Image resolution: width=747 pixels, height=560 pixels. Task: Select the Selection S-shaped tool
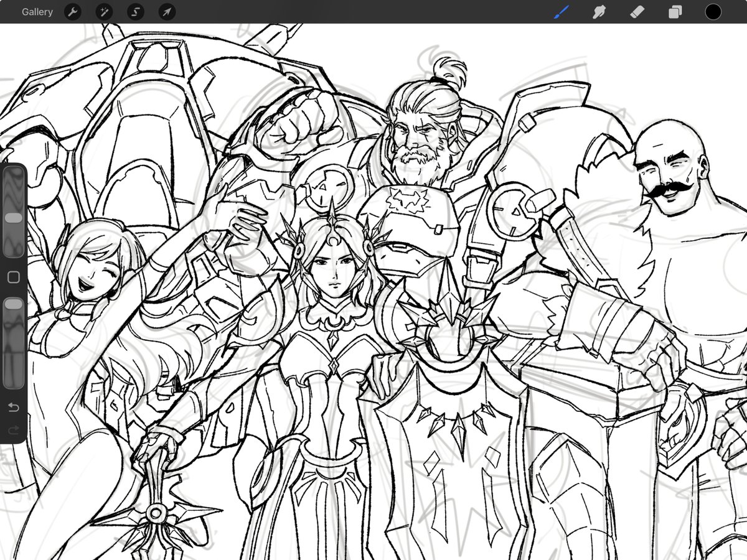(x=135, y=12)
